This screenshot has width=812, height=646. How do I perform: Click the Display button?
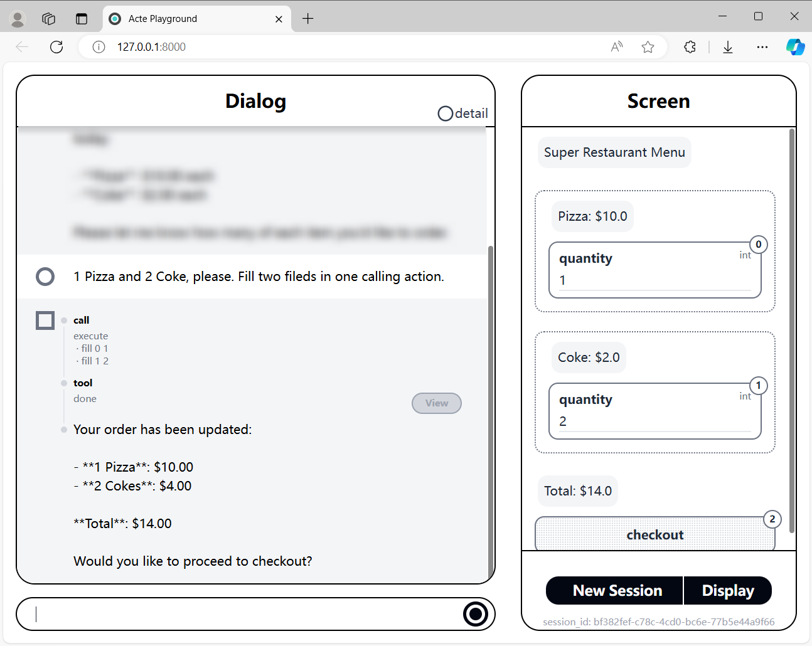[727, 590]
